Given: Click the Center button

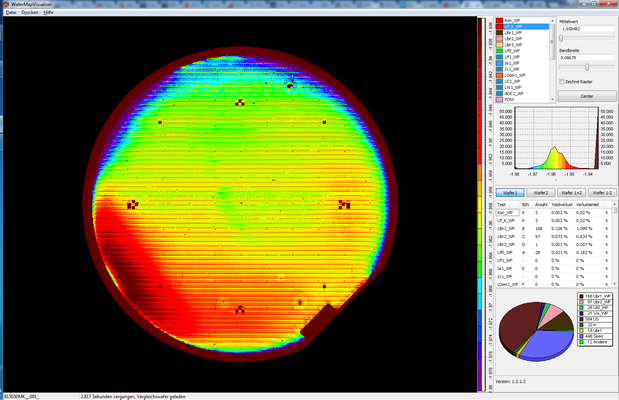Looking at the screenshot, I should pos(587,95).
